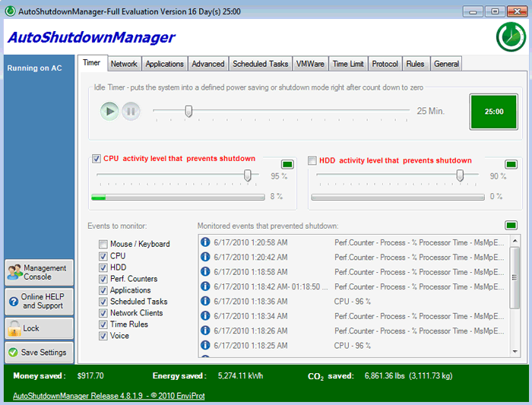The width and height of the screenshot is (532, 405).
Task: Uncheck HDD in events to monitor
Action: 103,267
